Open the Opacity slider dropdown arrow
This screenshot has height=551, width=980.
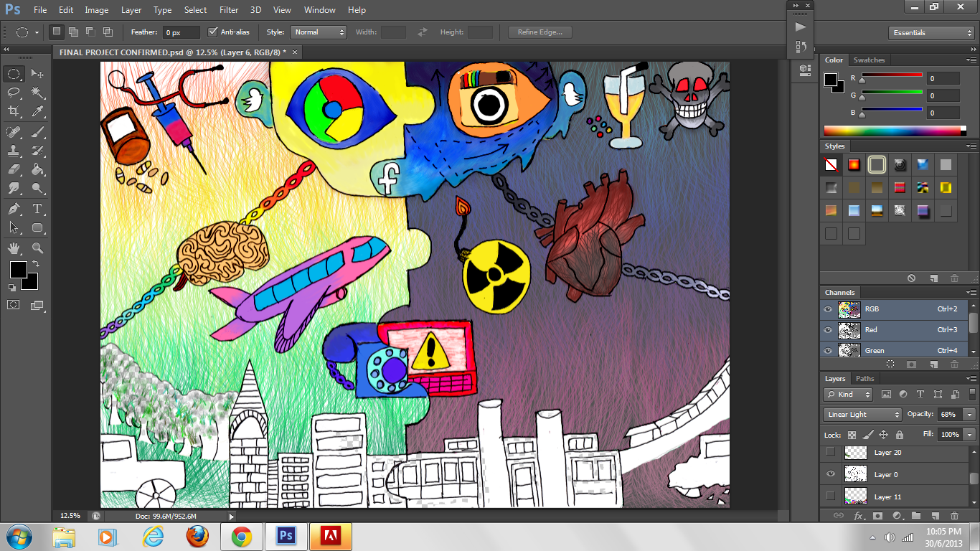(970, 415)
